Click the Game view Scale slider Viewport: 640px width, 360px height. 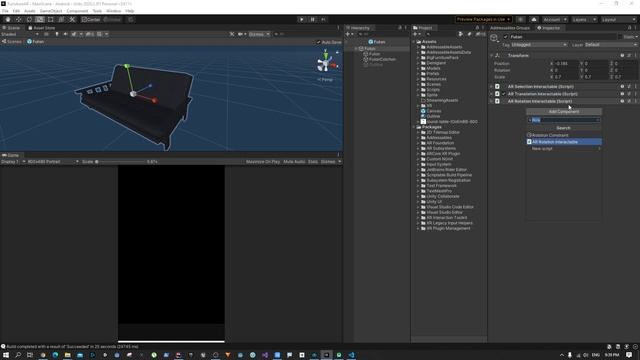click(x=120, y=162)
